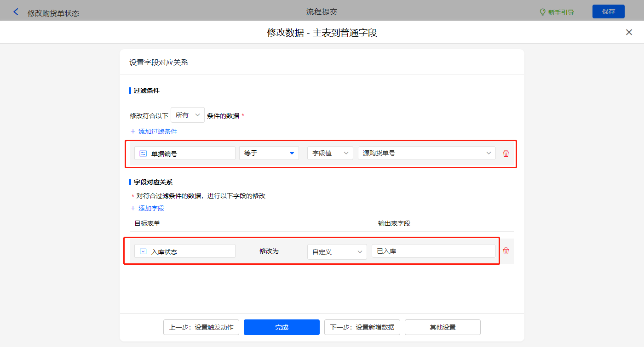Click the 入库状态 dropdown-field icon
644x347 pixels.
click(x=143, y=251)
